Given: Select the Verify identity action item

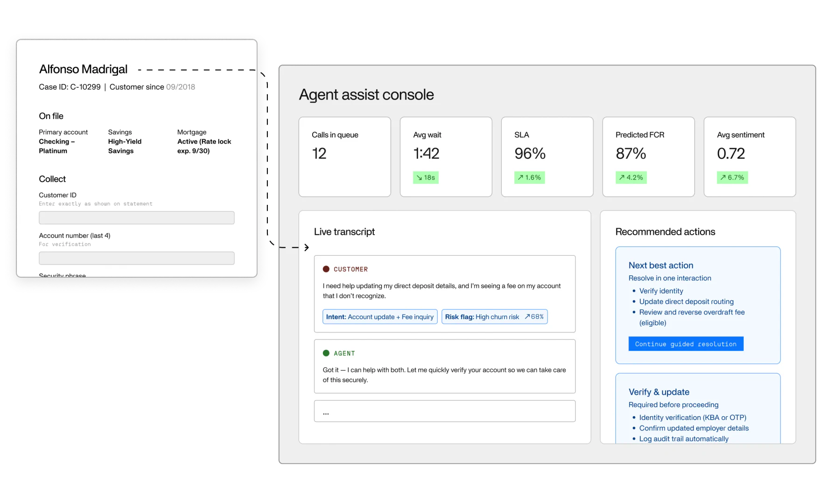Looking at the screenshot, I should point(661,291).
